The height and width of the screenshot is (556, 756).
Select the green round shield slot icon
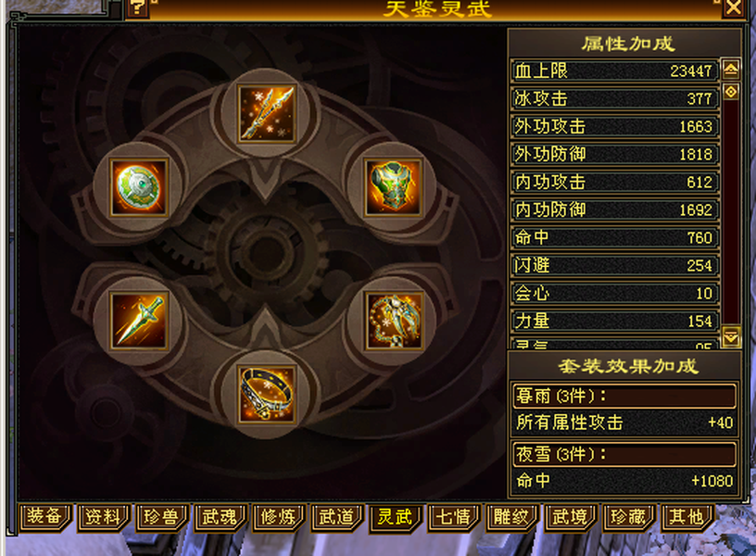click(139, 186)
